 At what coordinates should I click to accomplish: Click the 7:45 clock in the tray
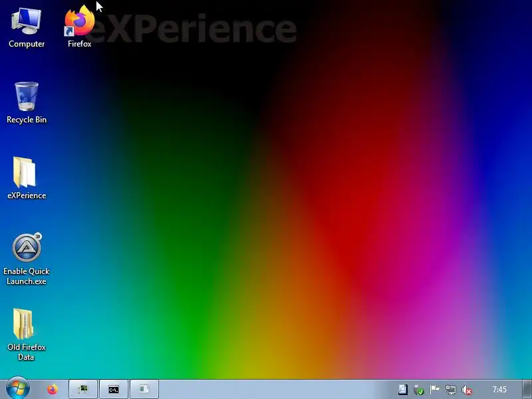click(499, 390)
